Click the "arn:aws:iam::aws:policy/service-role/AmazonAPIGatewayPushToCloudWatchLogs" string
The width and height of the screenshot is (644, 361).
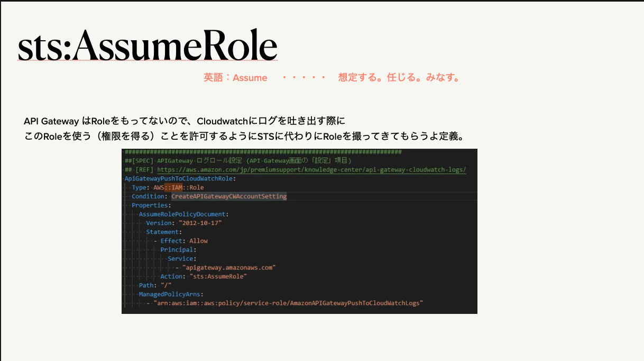288,303
